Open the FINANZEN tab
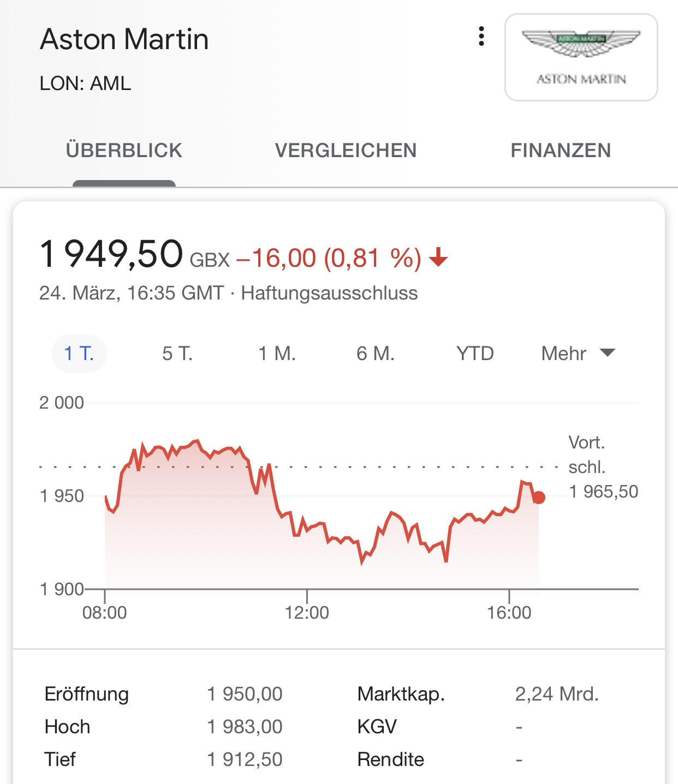This screenshot has height=784, width=678. pyautogui.click(x=561, y=151)
